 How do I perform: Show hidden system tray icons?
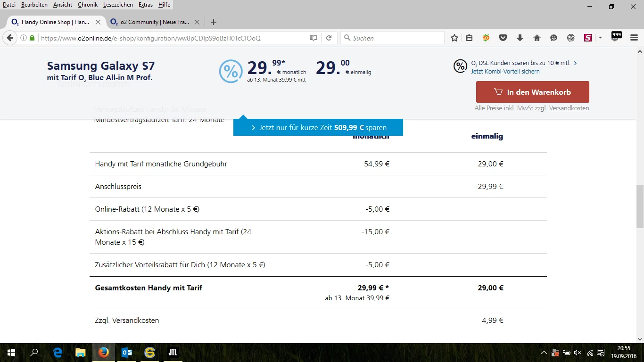(544, 353)
